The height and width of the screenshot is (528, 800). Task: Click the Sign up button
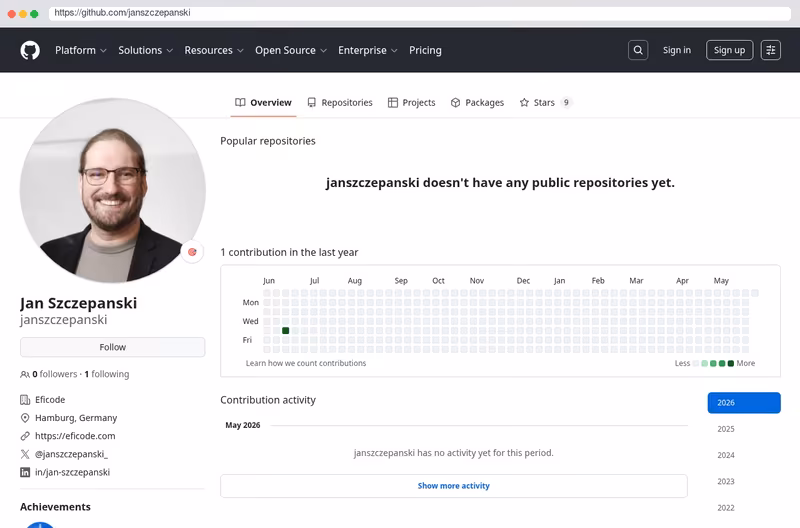729,50
